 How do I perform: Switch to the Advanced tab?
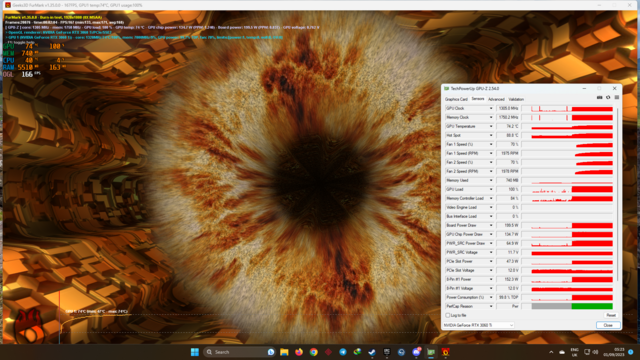tap(496, 99)
